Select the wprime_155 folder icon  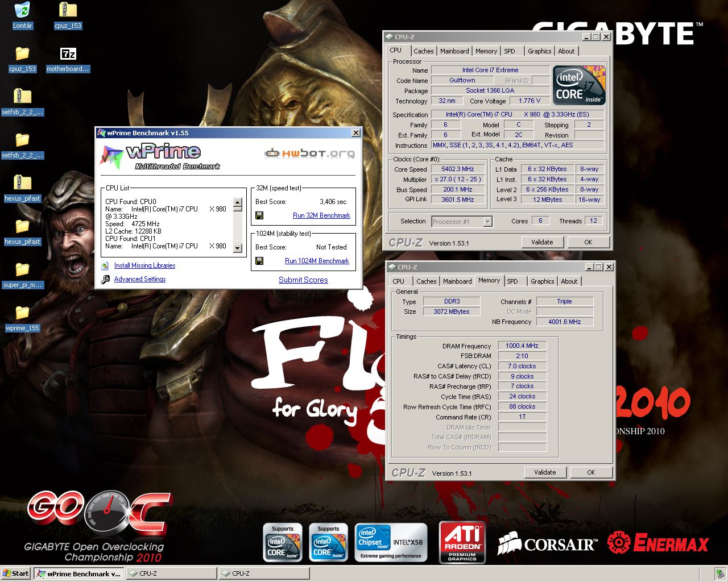[x=22, y=313]
